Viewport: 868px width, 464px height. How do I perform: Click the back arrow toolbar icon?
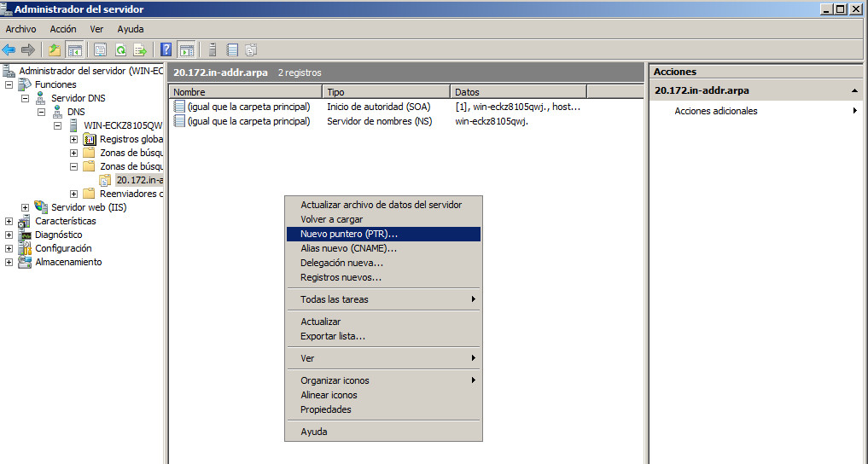(x=9, y=49)
